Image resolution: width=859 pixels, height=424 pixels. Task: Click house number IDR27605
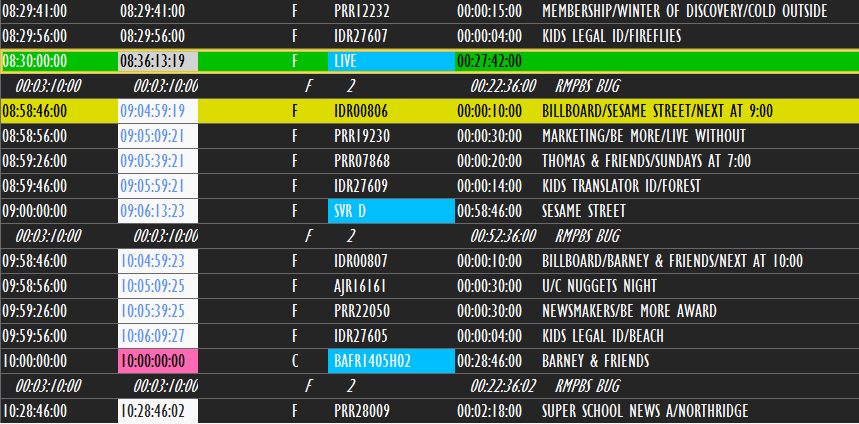point(360,336)
